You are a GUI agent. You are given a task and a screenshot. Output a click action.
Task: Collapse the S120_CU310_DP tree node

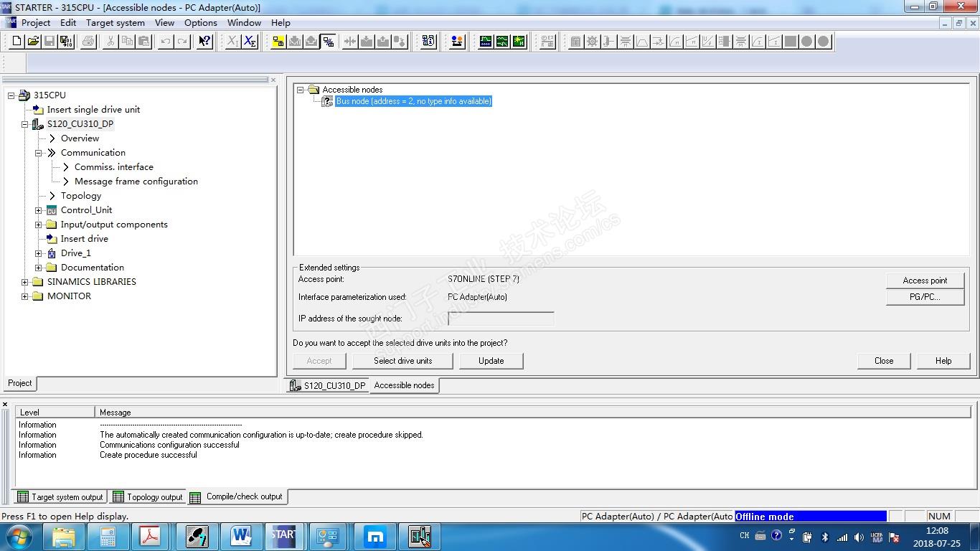coord(25,124)
